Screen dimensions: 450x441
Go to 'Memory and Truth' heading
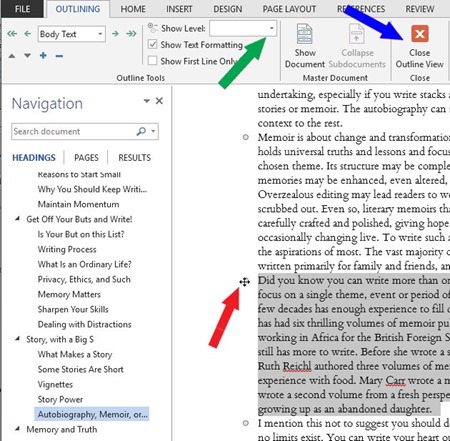coord(62,429)
